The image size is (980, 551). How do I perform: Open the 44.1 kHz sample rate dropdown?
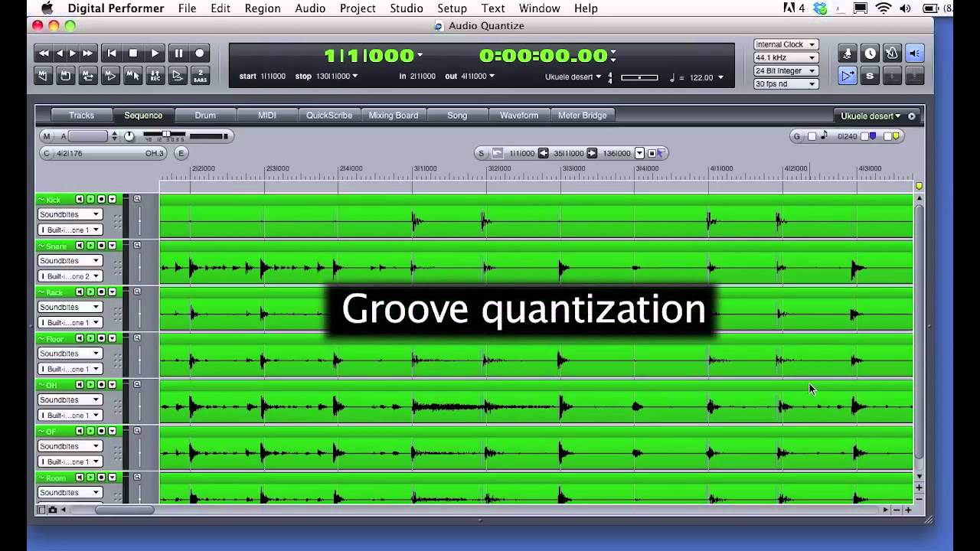point(786,57)
